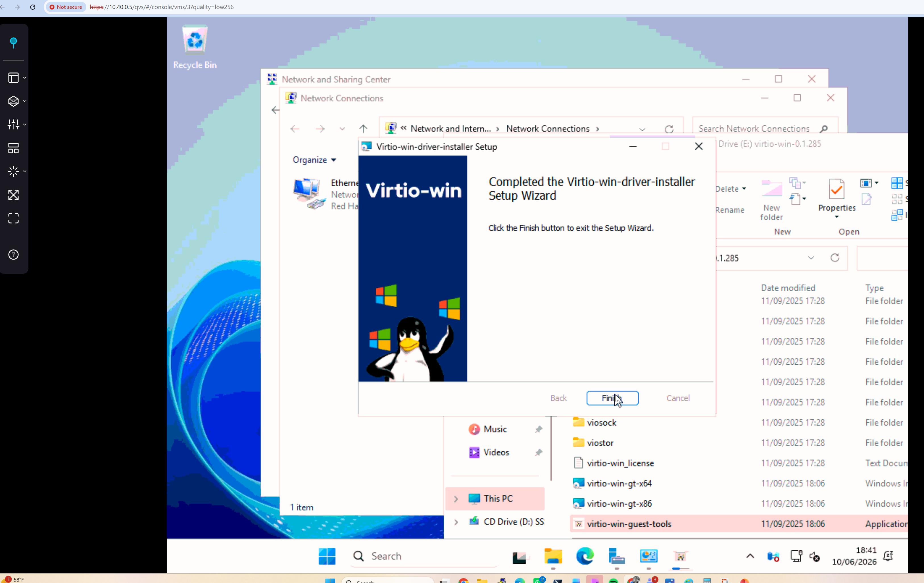Screen dimensions: 924x583
Task: Select This PC in the navigation pane
Action: [495, 499]
